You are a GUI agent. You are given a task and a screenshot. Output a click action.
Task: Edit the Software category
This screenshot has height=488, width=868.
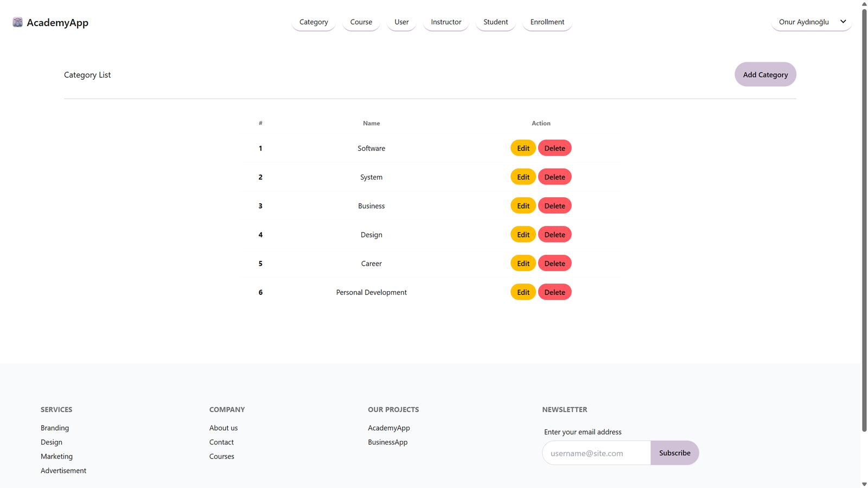click(x=523, y=148)
